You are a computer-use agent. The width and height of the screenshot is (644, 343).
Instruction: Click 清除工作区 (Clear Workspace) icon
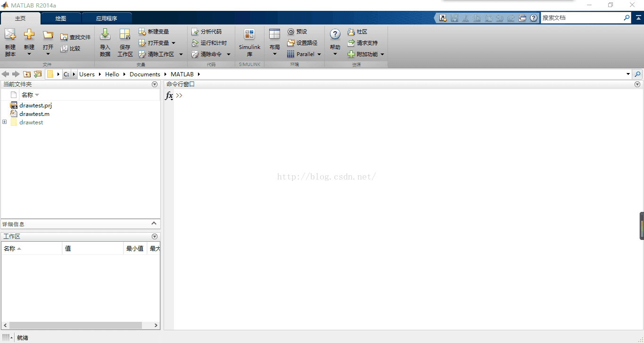[142, 54]
